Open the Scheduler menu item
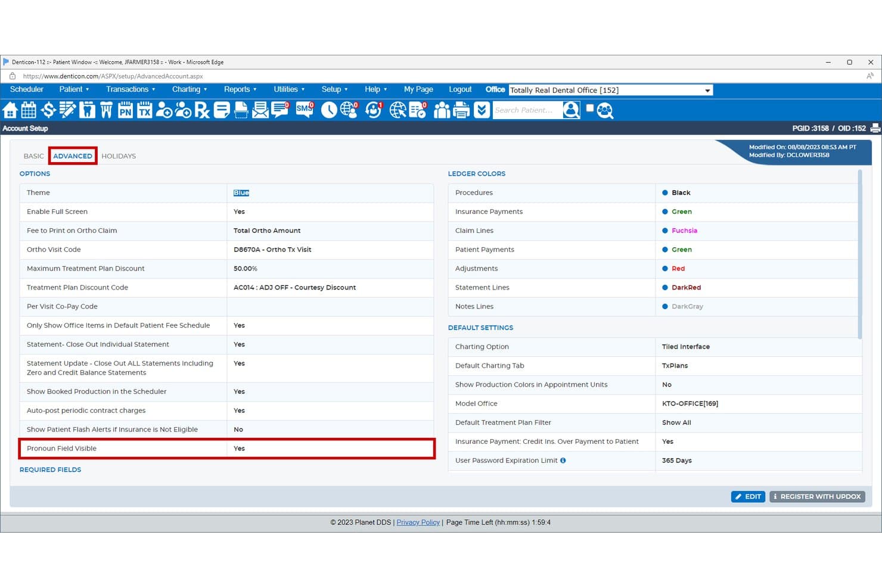Viewport: 882px width, 588px height. [x=27, y=89]
